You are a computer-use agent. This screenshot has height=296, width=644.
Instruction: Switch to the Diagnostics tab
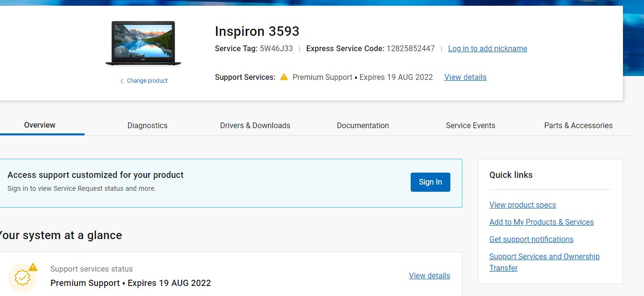[x=147, y=125]
